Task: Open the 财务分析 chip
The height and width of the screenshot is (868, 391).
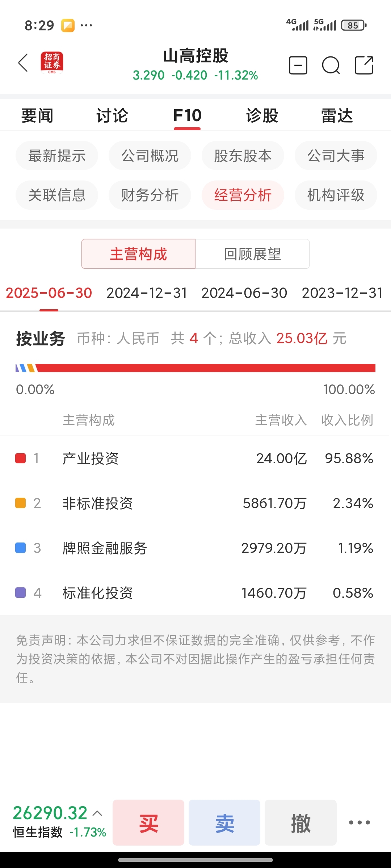Action: [x=150, y=195]
